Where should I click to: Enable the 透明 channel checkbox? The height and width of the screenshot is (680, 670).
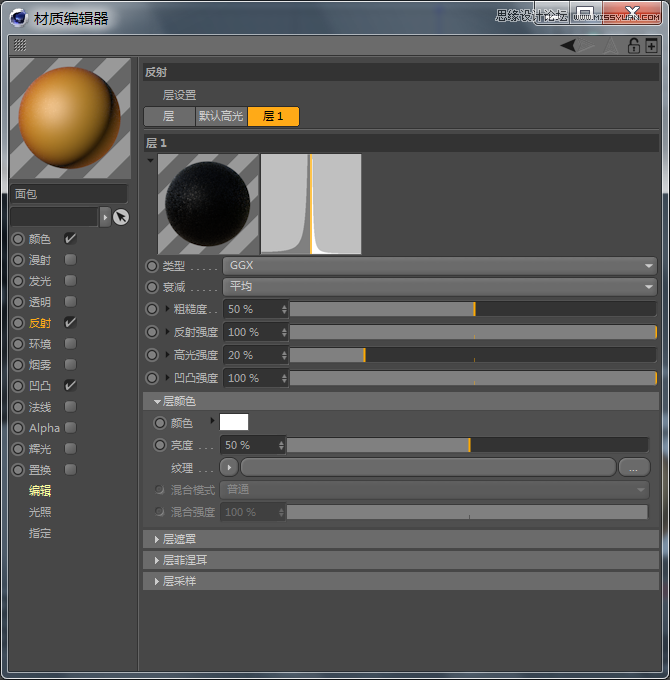click(x=70, y=302)
